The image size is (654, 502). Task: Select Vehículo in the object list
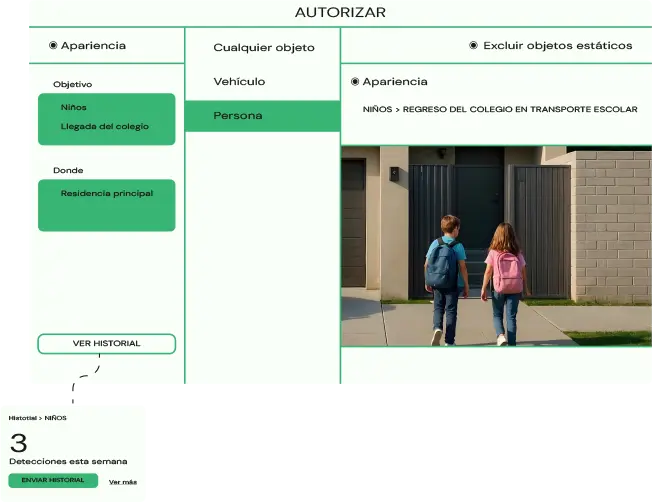239,82
